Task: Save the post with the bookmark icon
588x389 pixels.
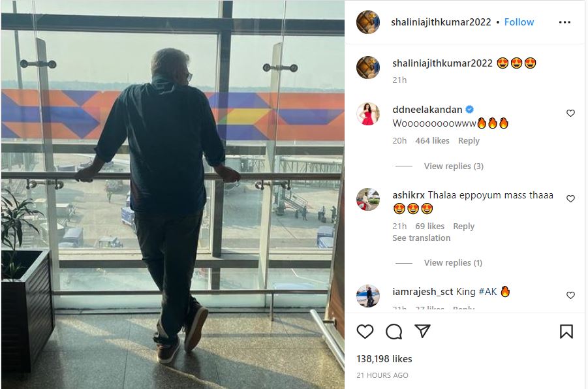Action: [566, 331]
